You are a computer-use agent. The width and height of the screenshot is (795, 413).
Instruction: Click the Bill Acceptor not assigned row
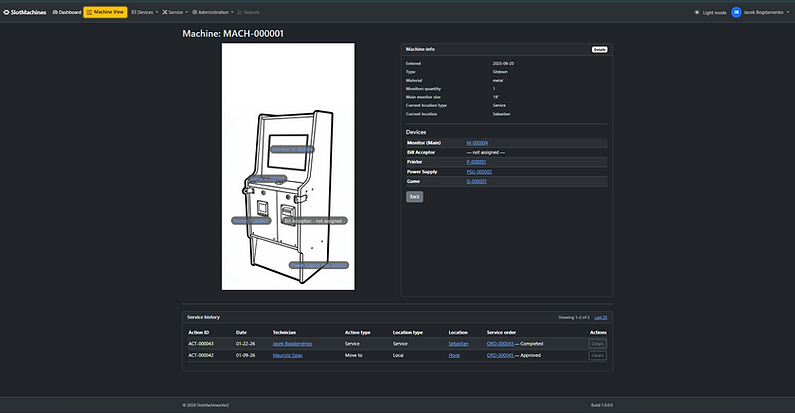click(x=507, y=153)
